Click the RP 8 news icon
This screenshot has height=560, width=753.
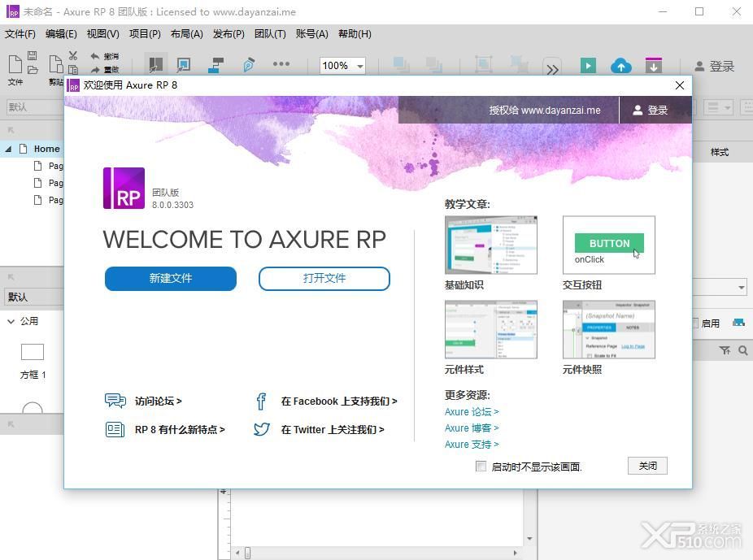pyautogui.click(x=115, y=429)
